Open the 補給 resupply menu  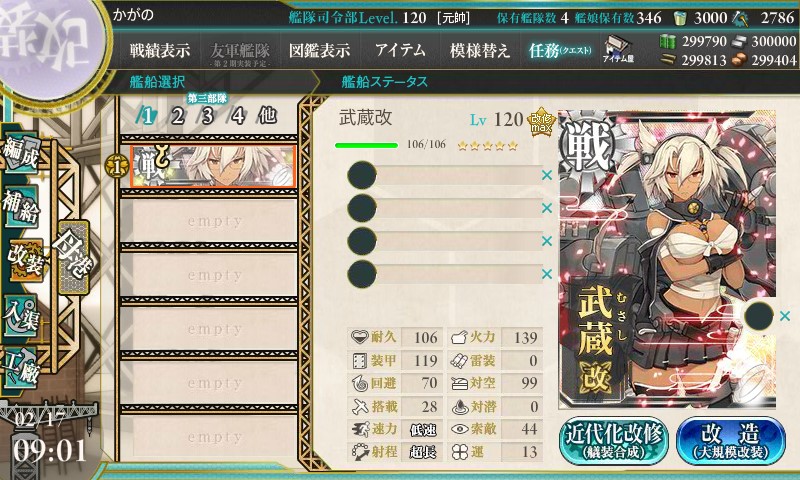(21, 206)
